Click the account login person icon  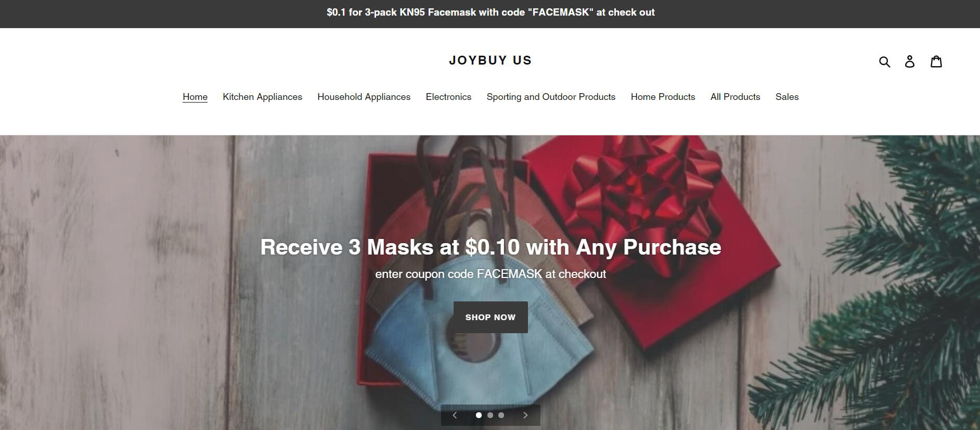click(910, 61)
